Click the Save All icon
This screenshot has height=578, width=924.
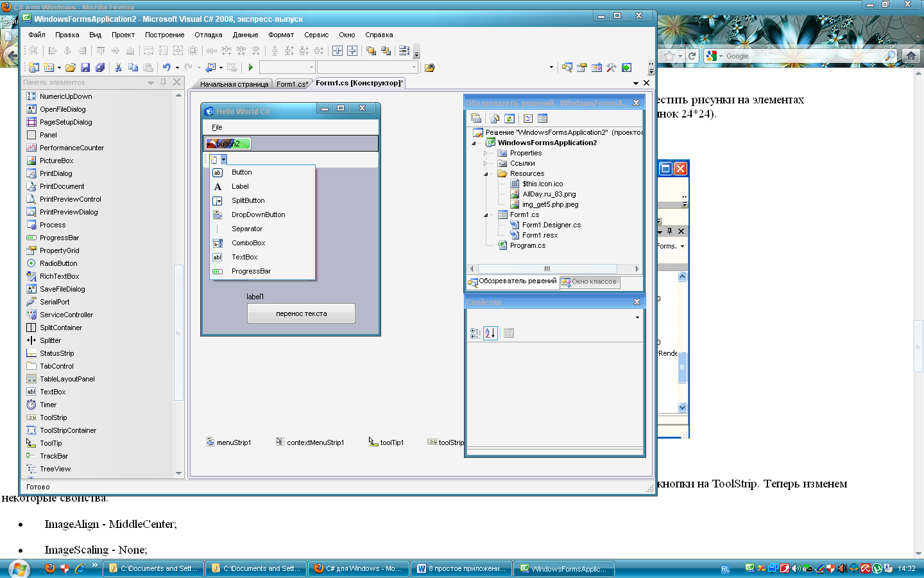point(100,67)
